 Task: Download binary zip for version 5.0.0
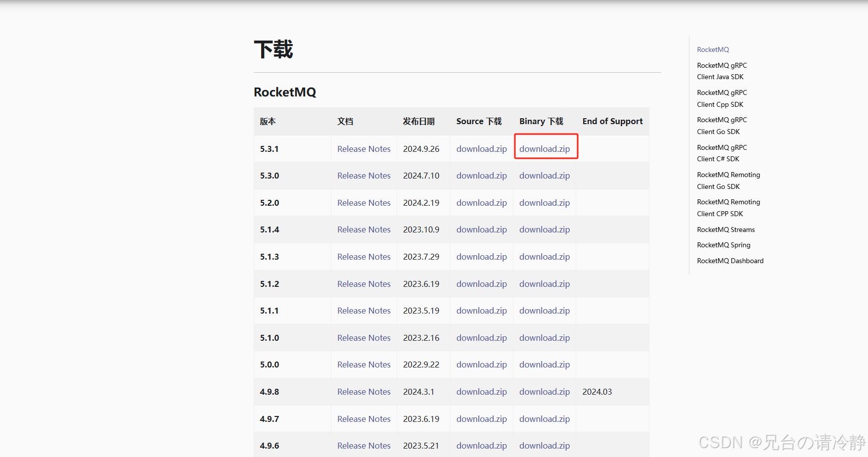[545, 365]
